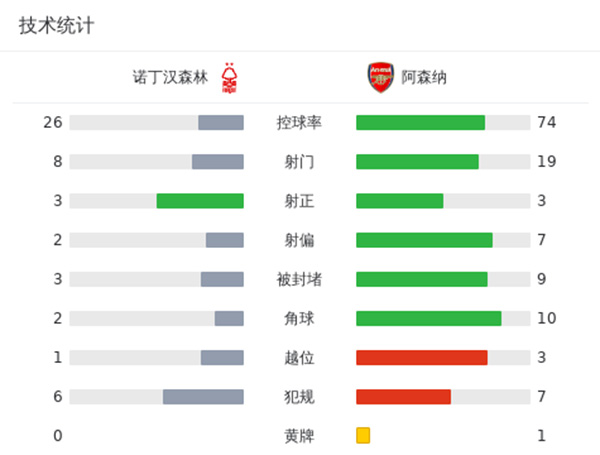
Task: Click the Nottingham Forest club crest icon
Action: coord(232,77)
